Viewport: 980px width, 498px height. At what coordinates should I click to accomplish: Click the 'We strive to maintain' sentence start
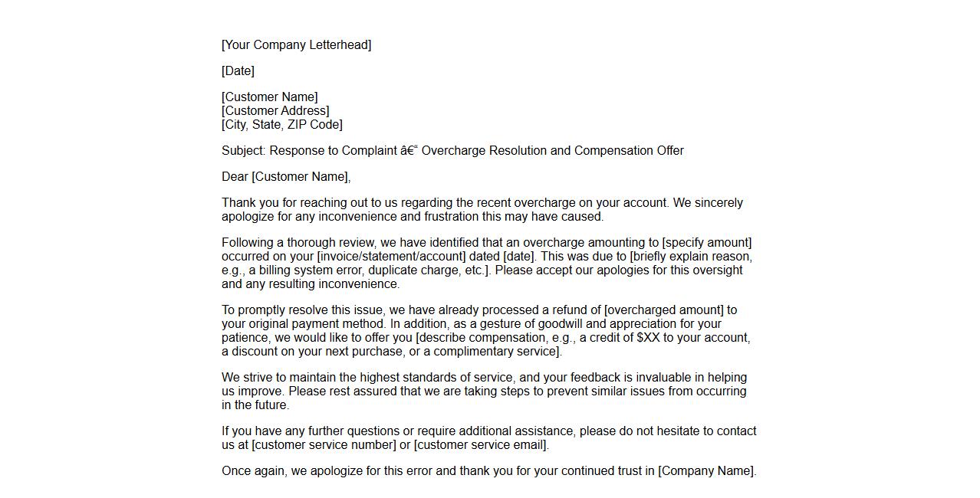(280, 377)
